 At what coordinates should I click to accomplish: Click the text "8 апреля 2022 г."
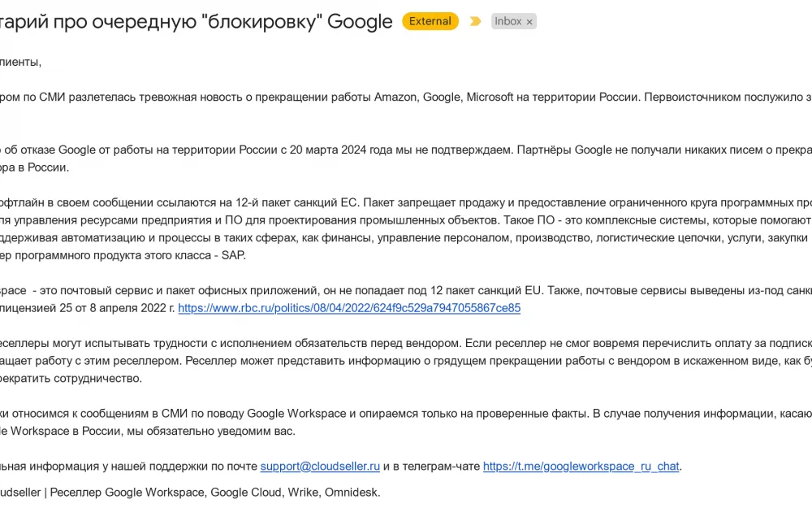click(132, 308)
